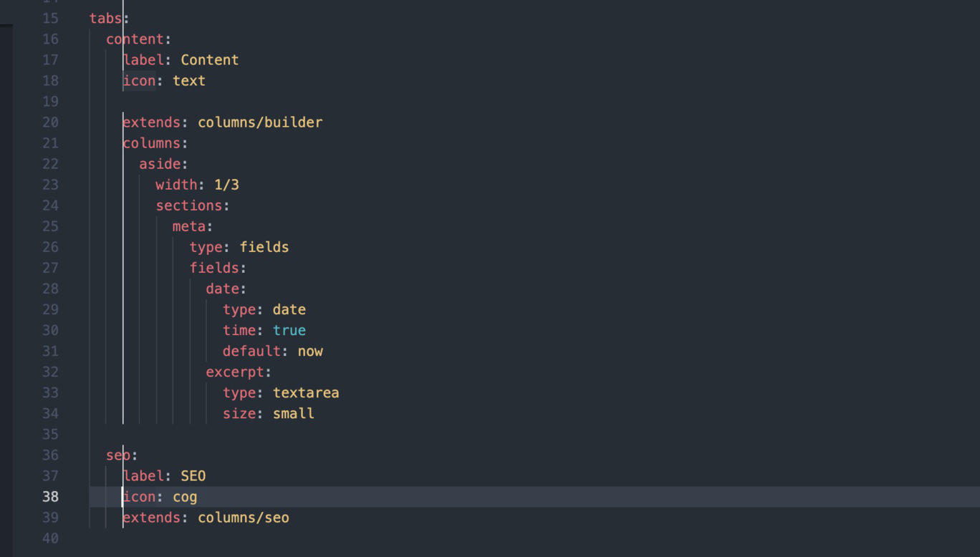Click the 'type' key before fields

(206, 246)
